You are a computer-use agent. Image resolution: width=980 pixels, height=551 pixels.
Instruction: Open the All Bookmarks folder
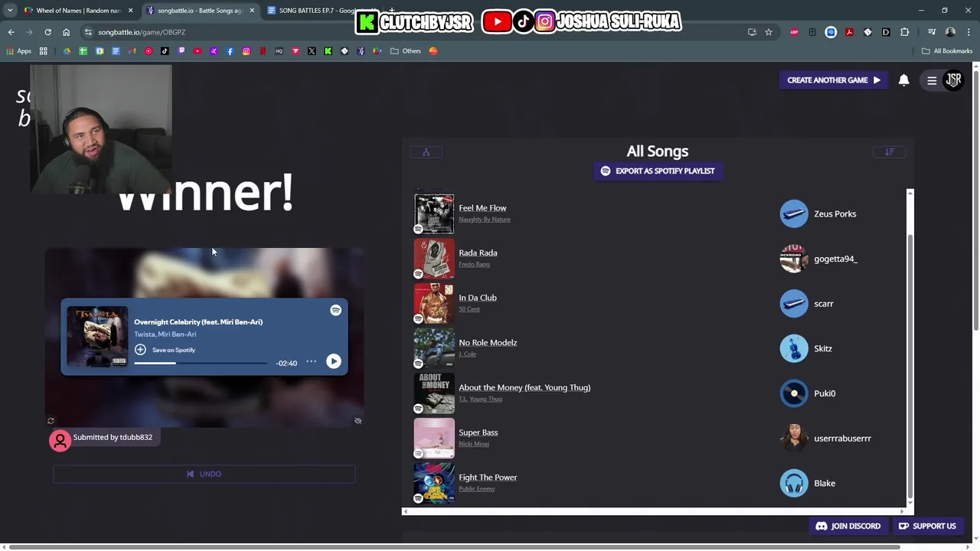(947, 51)
